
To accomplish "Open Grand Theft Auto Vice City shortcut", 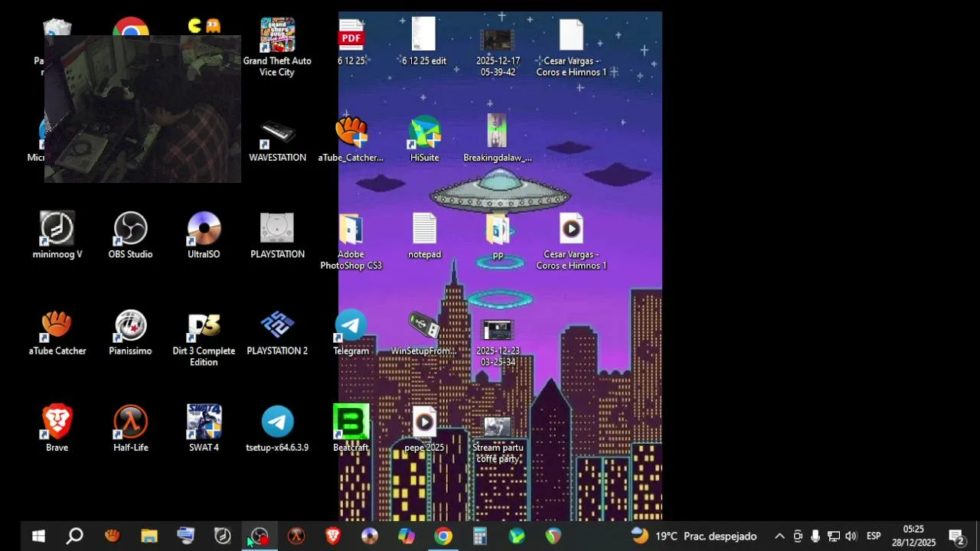I will tap(277, 46).
